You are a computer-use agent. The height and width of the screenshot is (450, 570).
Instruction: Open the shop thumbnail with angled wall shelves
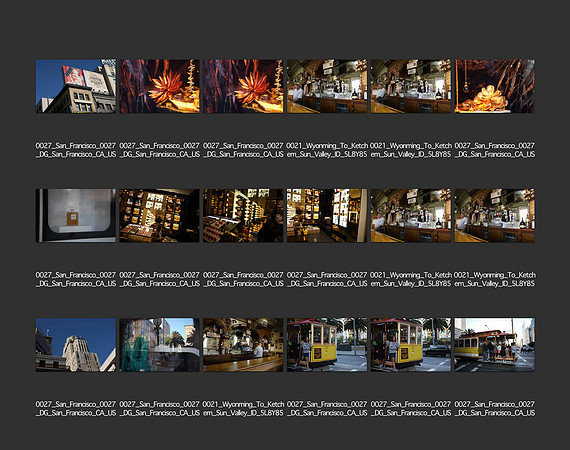243,215
